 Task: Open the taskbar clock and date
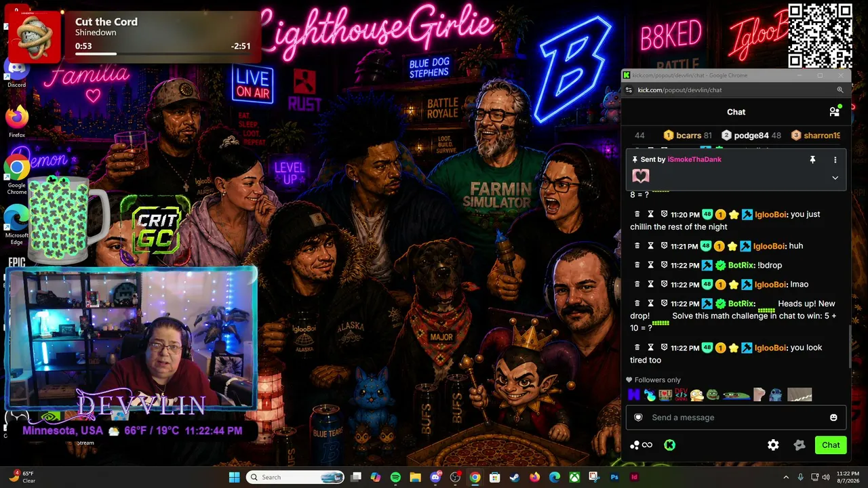coord(848,477)
